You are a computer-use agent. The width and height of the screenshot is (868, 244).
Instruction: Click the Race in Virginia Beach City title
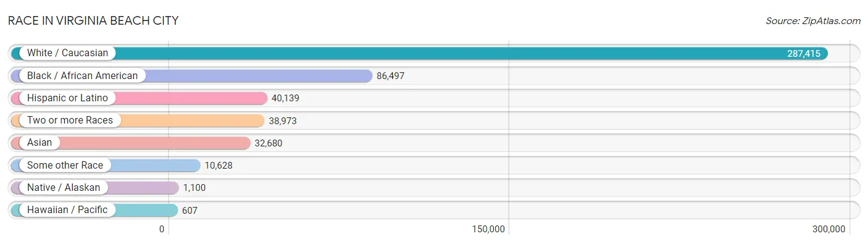pos(93,21)
